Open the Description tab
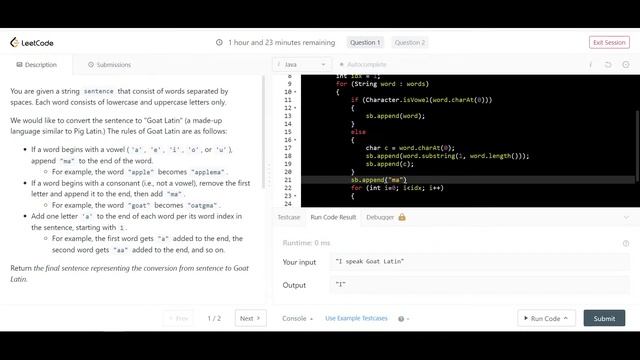Image resolution: width=640 pixels, height=360 pixels. point(36,64)
